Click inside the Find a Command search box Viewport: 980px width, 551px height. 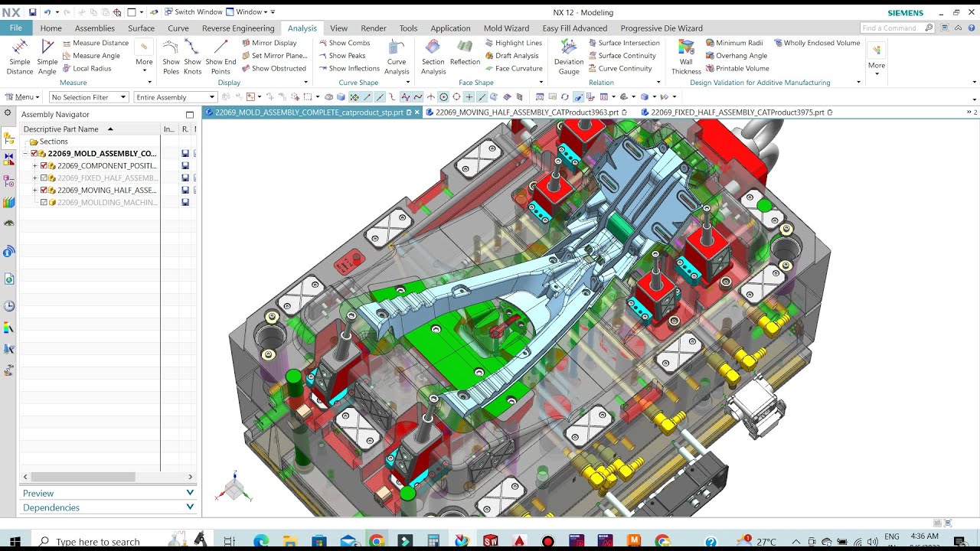pos(892,28)
